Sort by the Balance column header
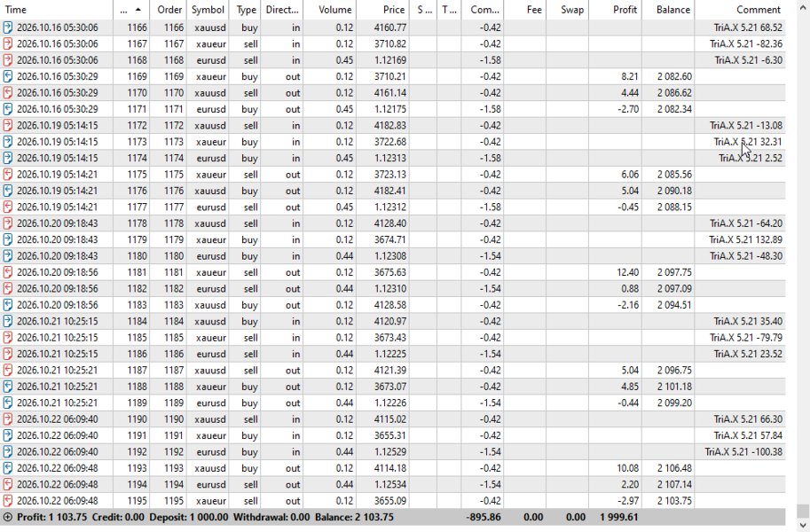Image resolution: width=810 pixels, height=532 pixels. 668,9
